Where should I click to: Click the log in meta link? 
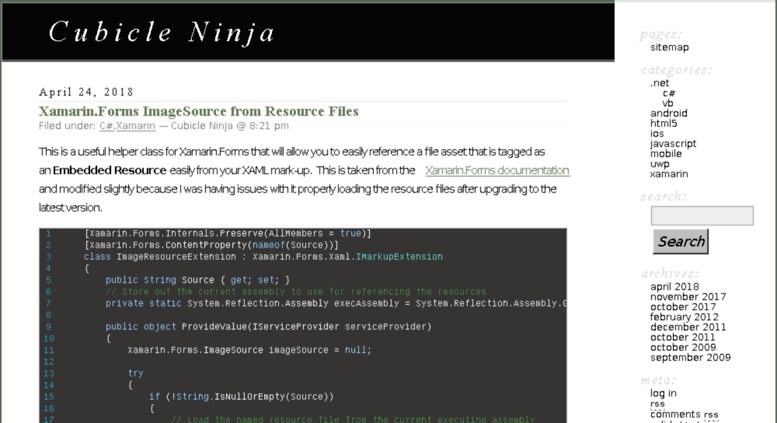[663, 393]
